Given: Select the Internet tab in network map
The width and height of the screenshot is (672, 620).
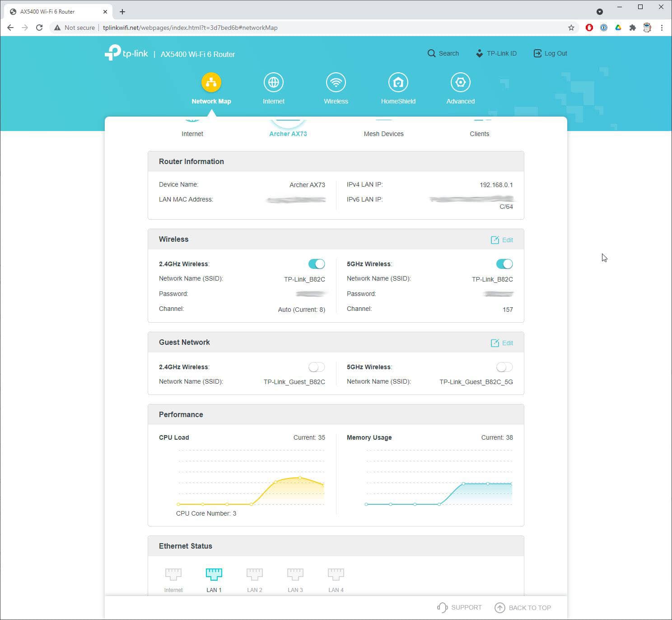Looking at the screenshot, I should [x=192, y=134].
